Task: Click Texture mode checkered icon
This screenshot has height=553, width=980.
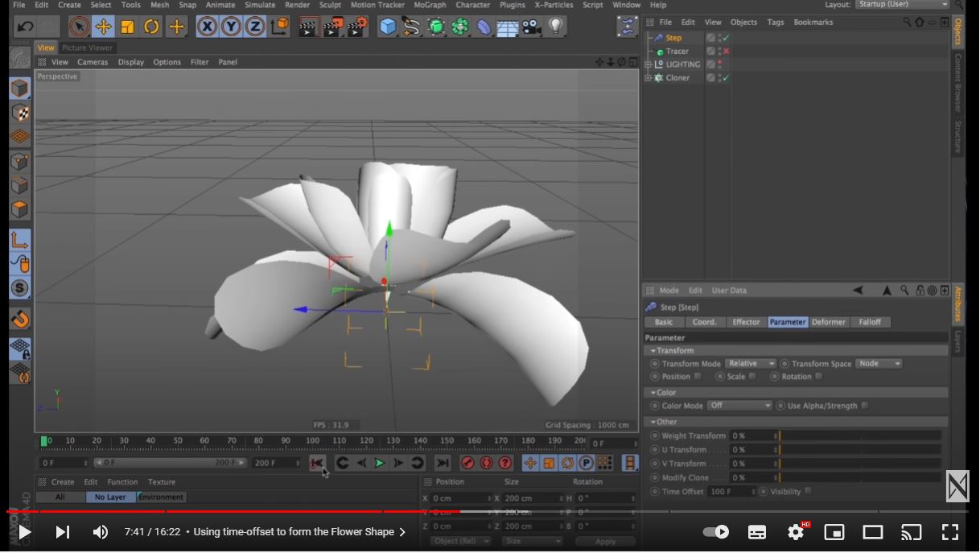Action: click(x=20, y=113)
